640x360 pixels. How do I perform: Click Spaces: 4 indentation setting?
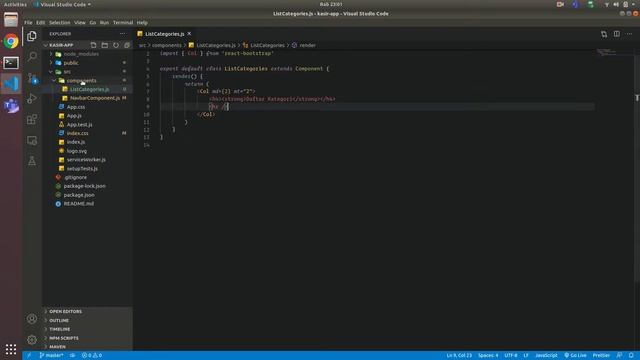click(488, 356)
